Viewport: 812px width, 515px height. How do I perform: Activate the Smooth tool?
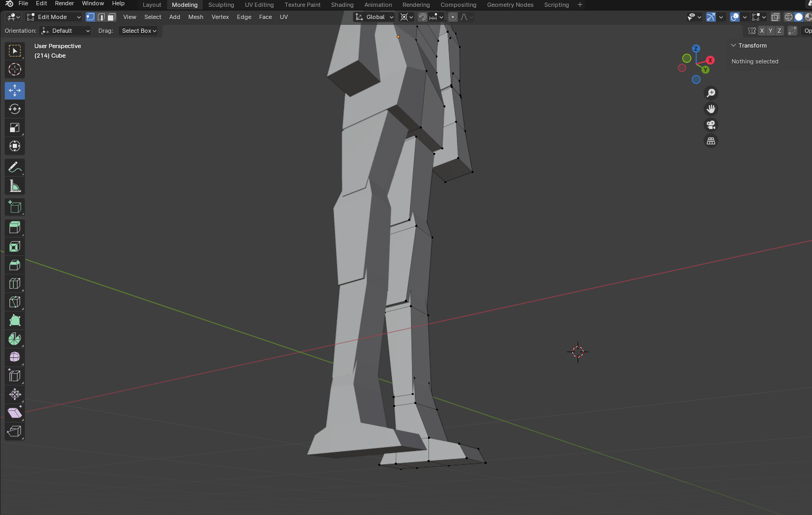pos(15,357)
